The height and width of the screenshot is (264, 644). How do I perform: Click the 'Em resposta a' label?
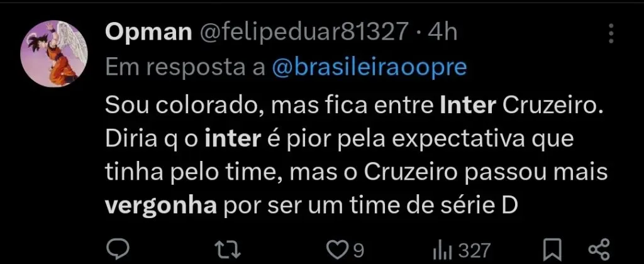tap(184, 68)
